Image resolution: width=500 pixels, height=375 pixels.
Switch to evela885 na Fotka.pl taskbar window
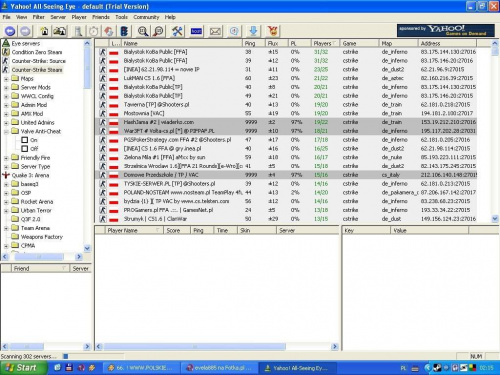tap(219, 368)
